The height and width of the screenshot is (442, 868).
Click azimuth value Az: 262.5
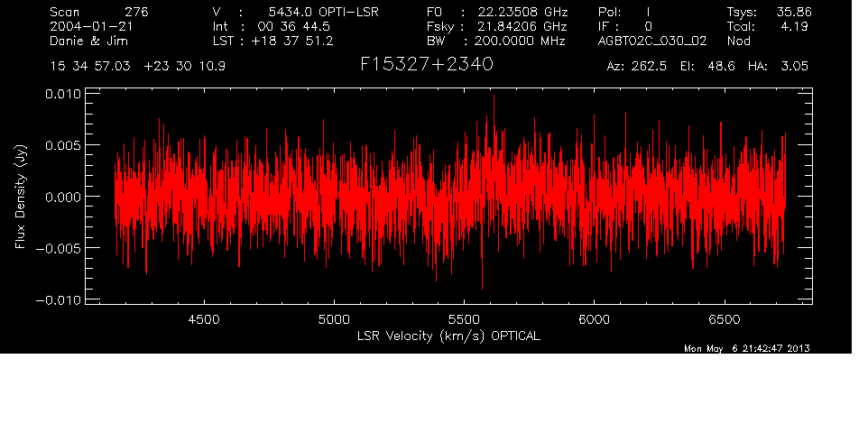coord(637,67)
